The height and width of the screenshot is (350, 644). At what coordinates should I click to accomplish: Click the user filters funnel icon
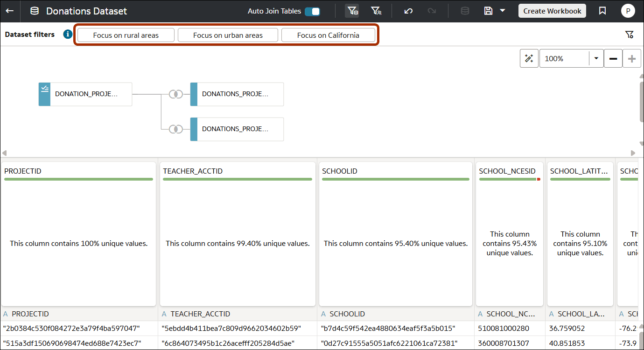coord(376,10)
